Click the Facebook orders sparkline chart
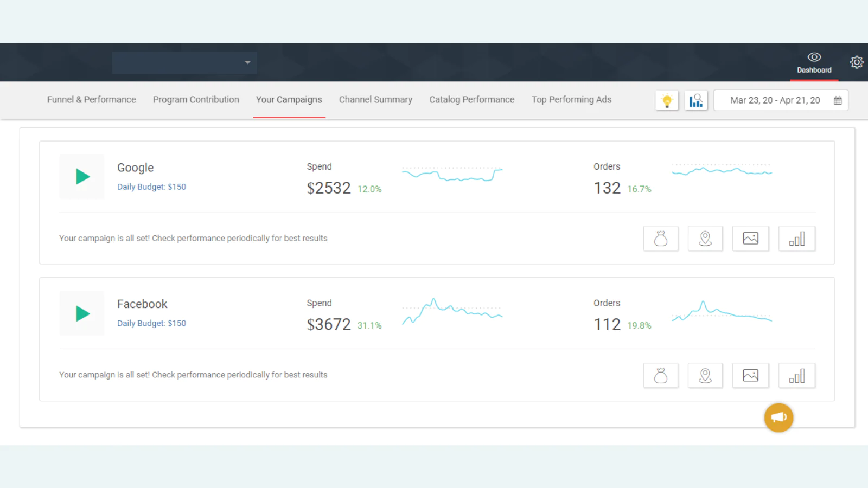The width and height of the screenshot is (868, 488). click(722, 311)
